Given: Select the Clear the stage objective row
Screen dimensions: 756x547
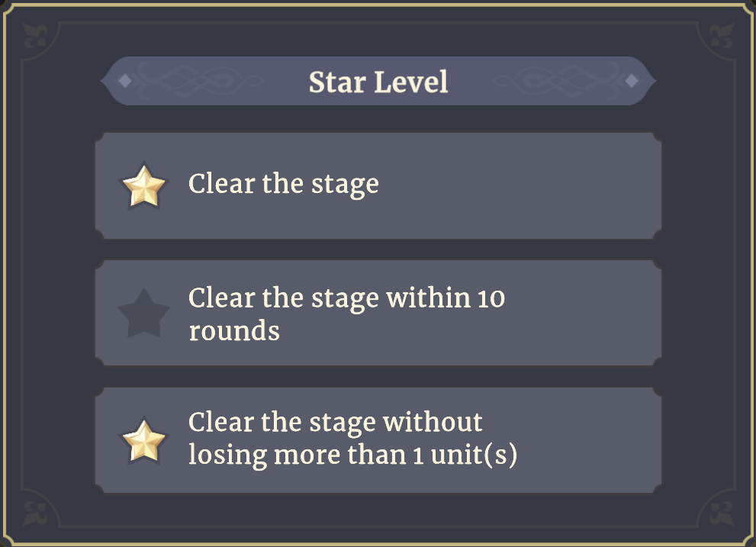Looking at the screenshot, I should 378,185.
